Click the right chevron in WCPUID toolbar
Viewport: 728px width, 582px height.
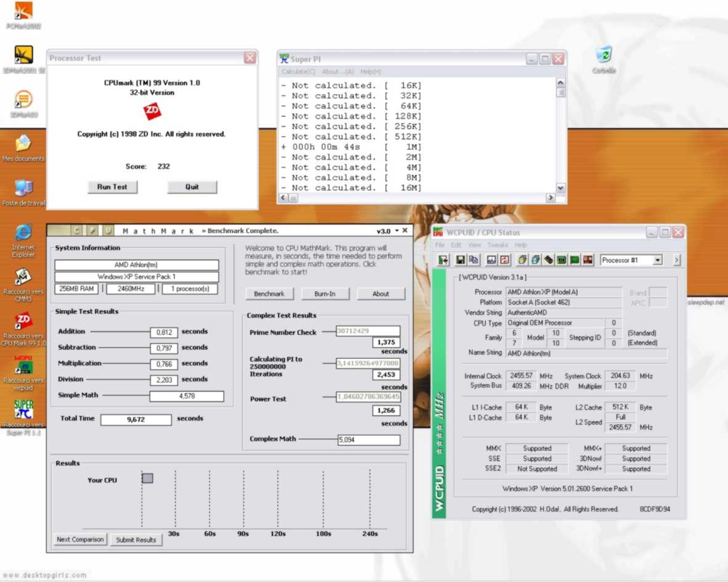click(x=676, y=260)
